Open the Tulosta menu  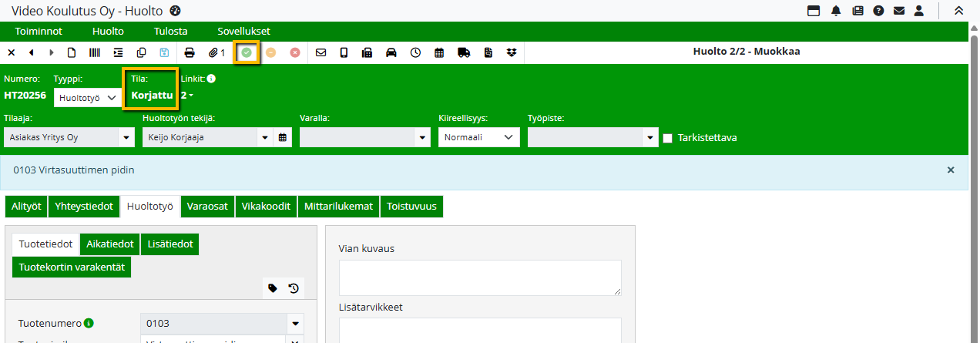pyautogui.click(x=170, y=32)
